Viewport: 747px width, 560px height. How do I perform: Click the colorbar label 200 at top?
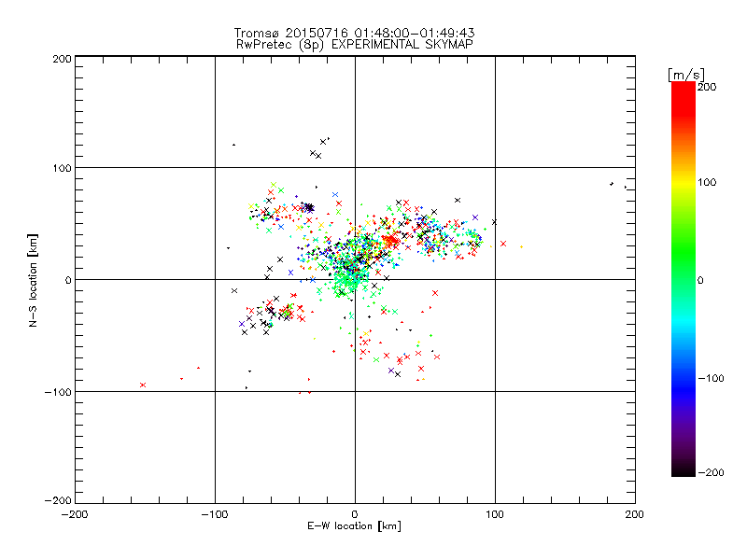[707, 87]
